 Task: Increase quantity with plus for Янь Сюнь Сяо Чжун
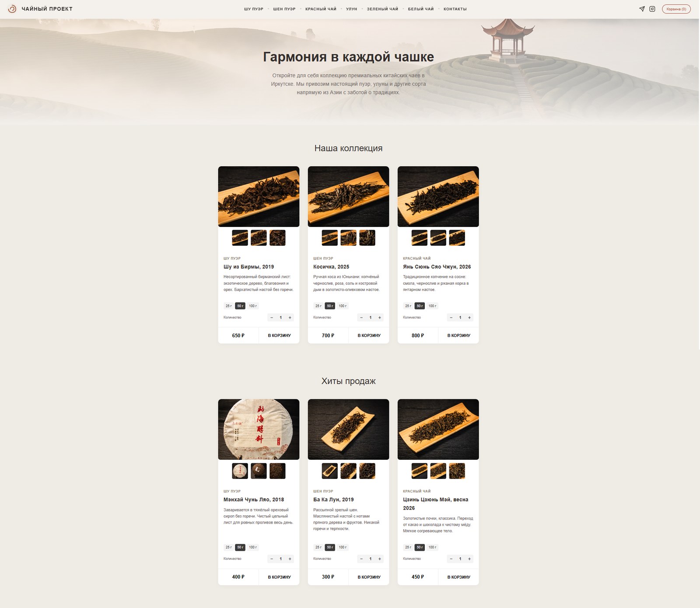point(469,318)
